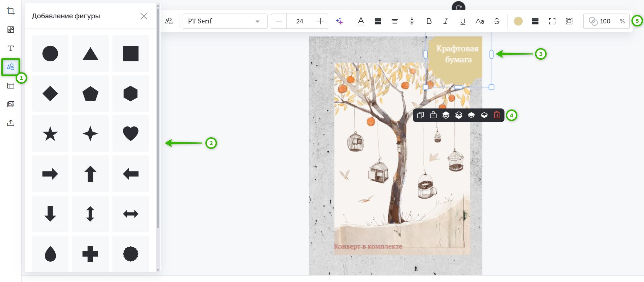Image resolution: width=644 pixels, height=282 pixels.
Task: Increase font size with plus button
Action: [320, 21]
